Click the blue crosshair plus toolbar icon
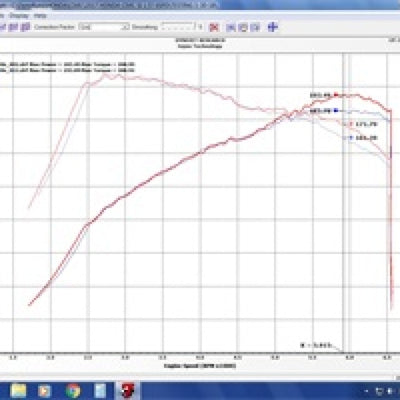The image size is (400, 400). tap(273, 27)
